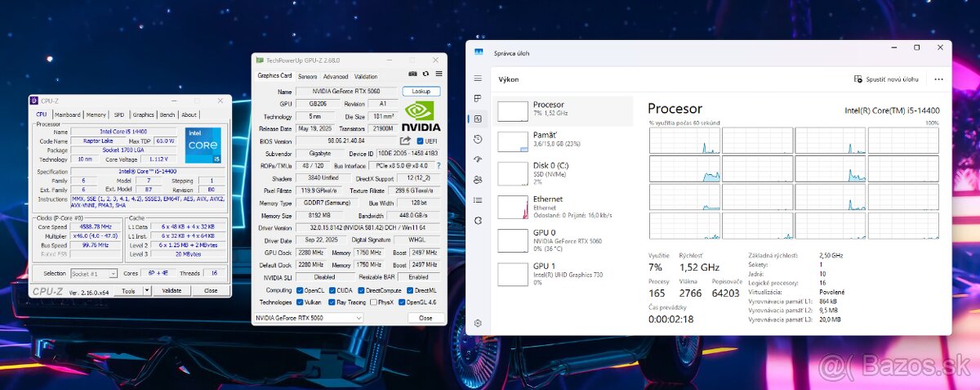Click Spustiť novú úlohu in Task Manager
980x390 pixels.
pos(886,79)
